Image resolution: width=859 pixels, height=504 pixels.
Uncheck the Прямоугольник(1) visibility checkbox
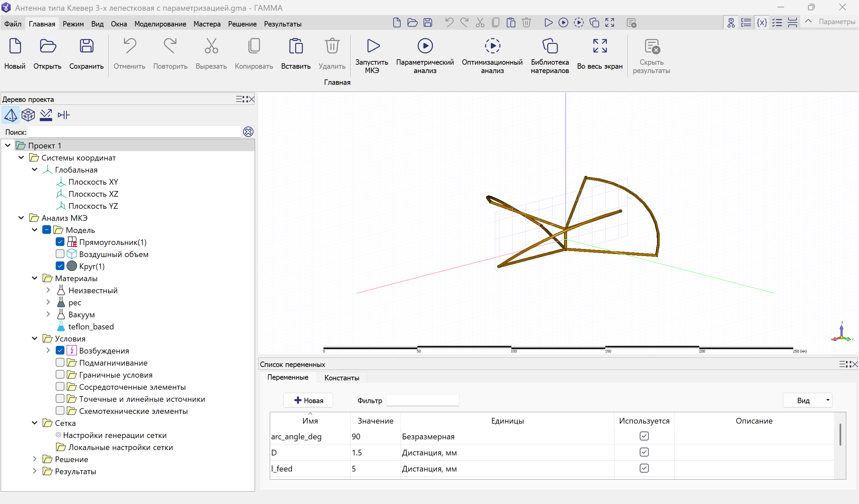click(x=60, y=242)
